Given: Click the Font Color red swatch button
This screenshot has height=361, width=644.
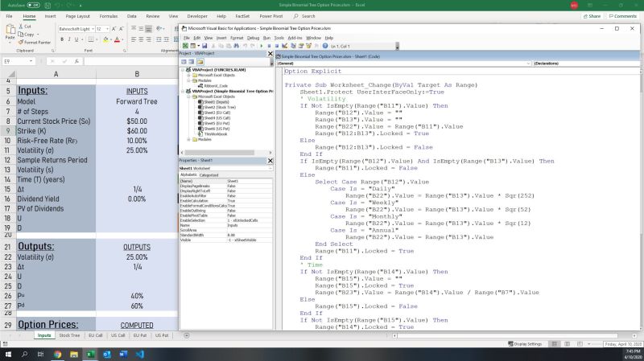Looking at the screenshot, I should coord(117,39).
